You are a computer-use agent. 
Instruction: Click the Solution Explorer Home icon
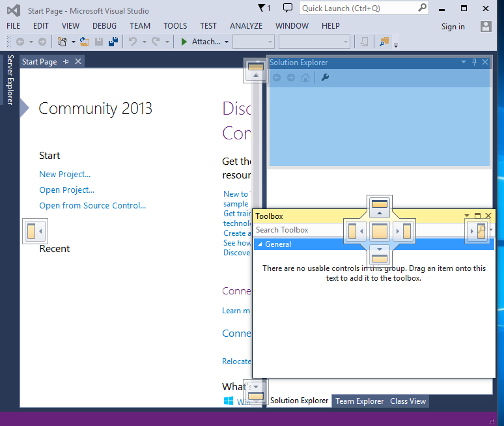[x=305, y=78]
